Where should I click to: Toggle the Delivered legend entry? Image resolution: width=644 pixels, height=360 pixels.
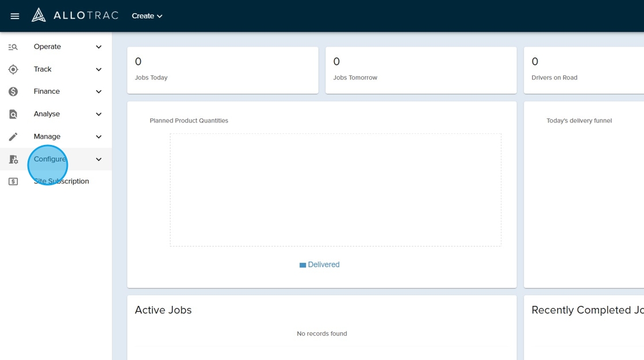[324, 265]
